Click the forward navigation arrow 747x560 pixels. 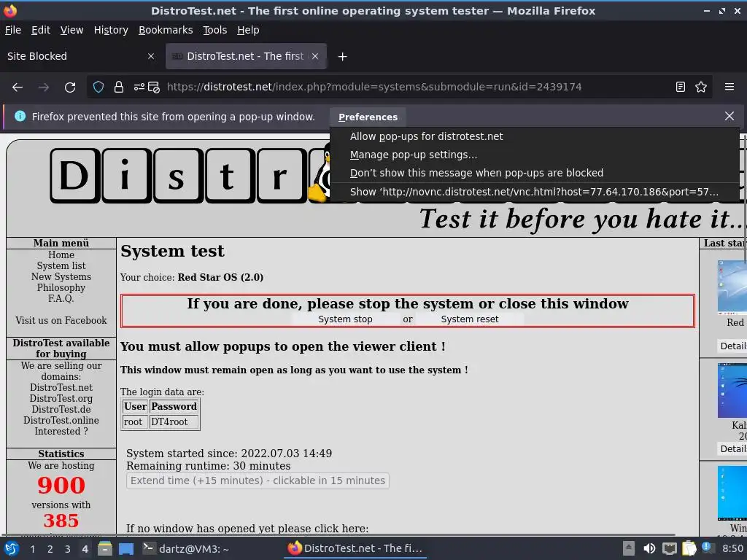point(44,87)
